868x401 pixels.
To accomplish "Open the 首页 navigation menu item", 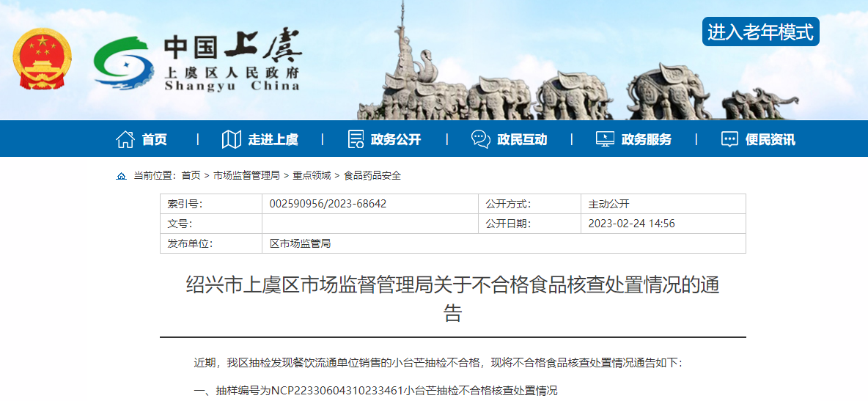I will coord(155,139).
